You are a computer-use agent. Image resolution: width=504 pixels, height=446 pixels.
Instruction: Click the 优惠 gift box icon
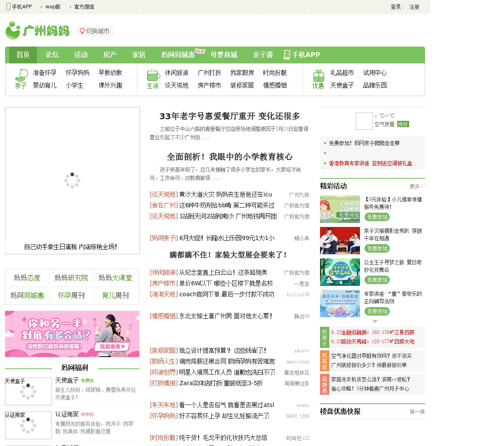pos(318,76)
